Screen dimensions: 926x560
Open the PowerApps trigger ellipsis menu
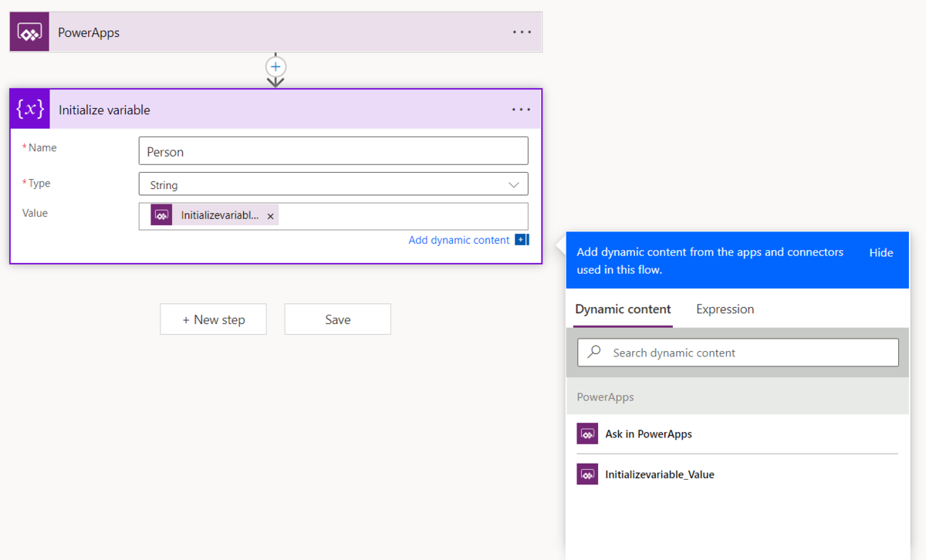[x=522, y=32]
